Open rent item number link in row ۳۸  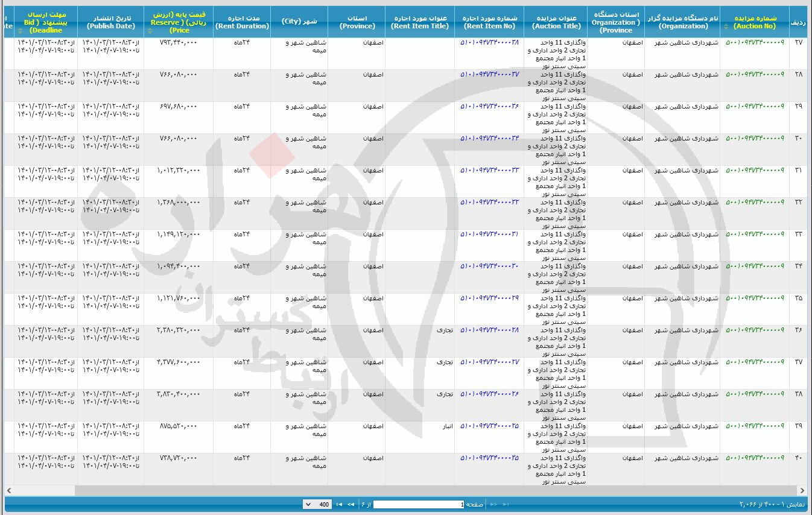point(489,394)
